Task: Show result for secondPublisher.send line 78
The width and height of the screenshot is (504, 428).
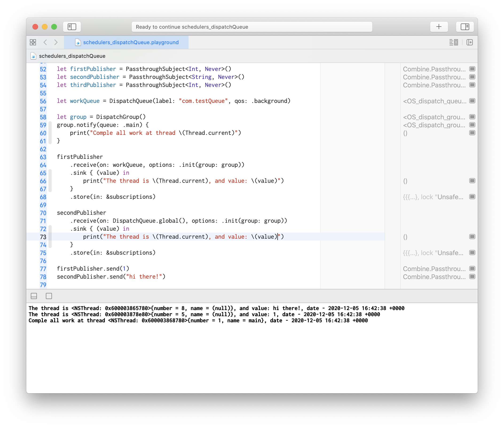Action: pyautogui.click(x=472, y=276)
